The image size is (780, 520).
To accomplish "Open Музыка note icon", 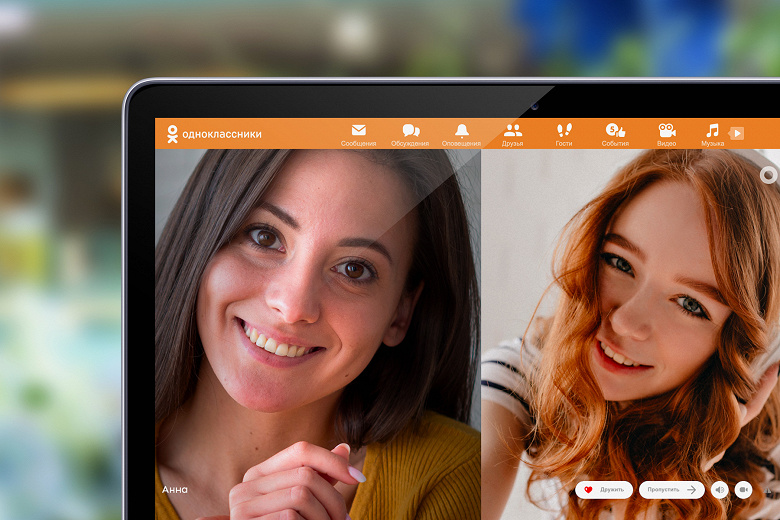I will point(712,130).
